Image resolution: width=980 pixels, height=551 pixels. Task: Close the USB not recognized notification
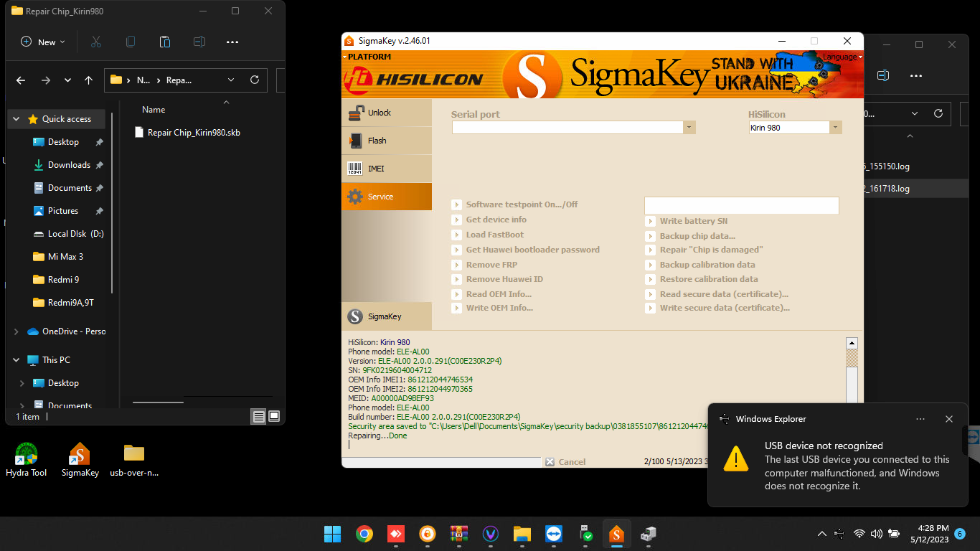(949, 419)
